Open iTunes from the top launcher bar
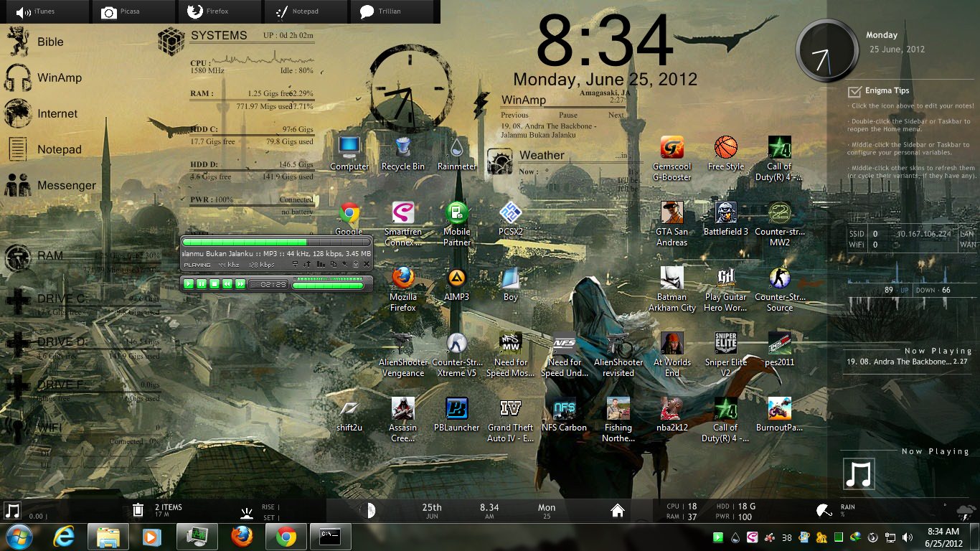The width and height of the screenshot is (980, 551). click(x=46, y=11)
